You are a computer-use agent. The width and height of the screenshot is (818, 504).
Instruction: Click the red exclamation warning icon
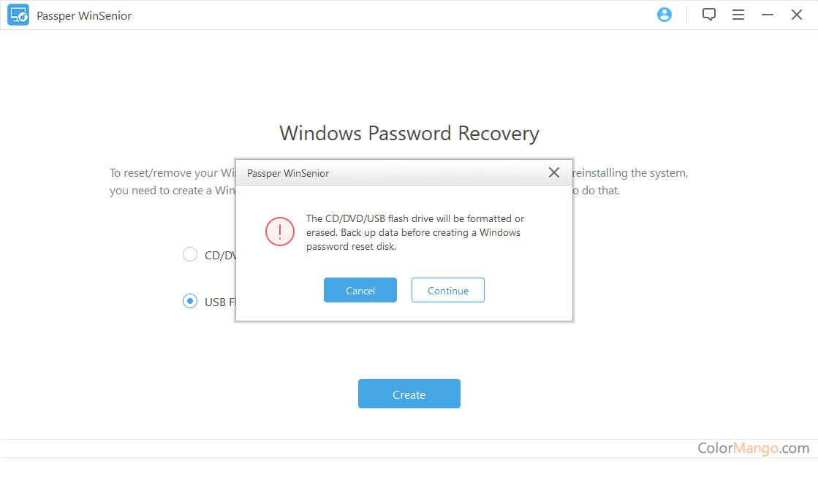(279, 232)
